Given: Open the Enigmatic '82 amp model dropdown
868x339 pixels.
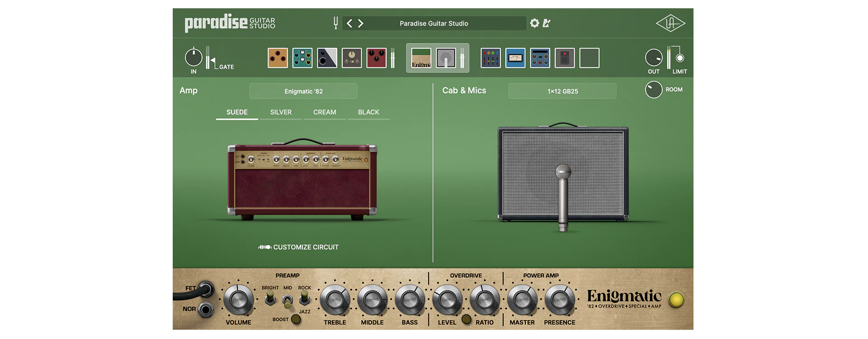Looking at the screenshot, I should tap(303, 91).
